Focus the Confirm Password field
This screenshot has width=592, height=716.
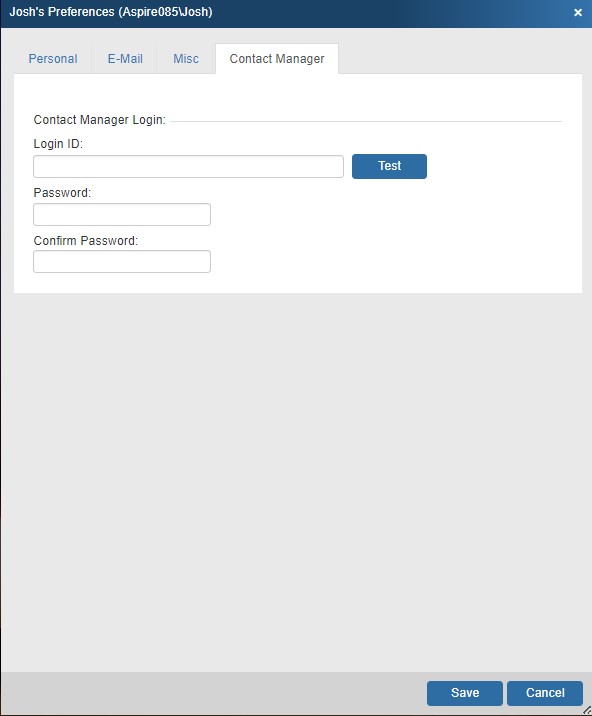122,262
